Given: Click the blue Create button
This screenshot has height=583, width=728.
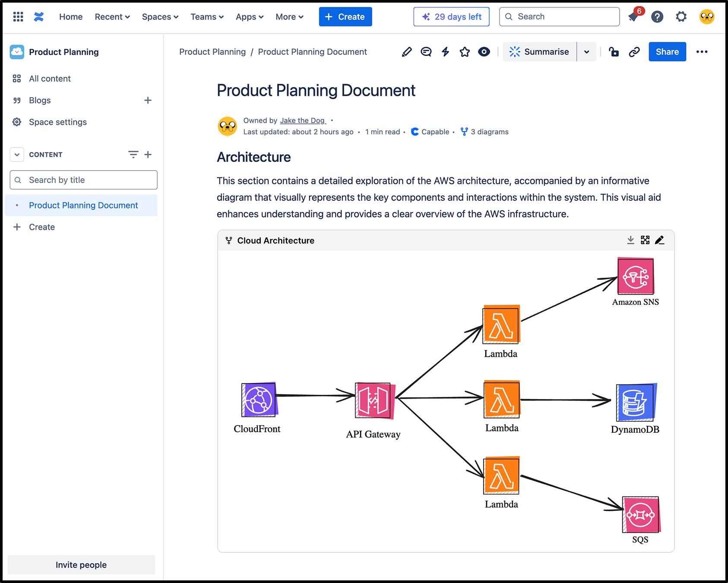Looking at the screenshot, I should point(345,17).
